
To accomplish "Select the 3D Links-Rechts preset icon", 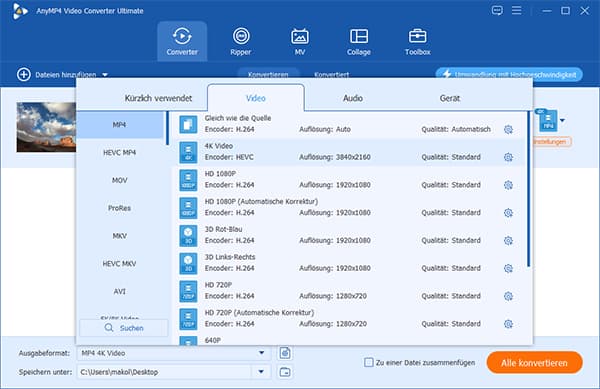I will point(188,264).
